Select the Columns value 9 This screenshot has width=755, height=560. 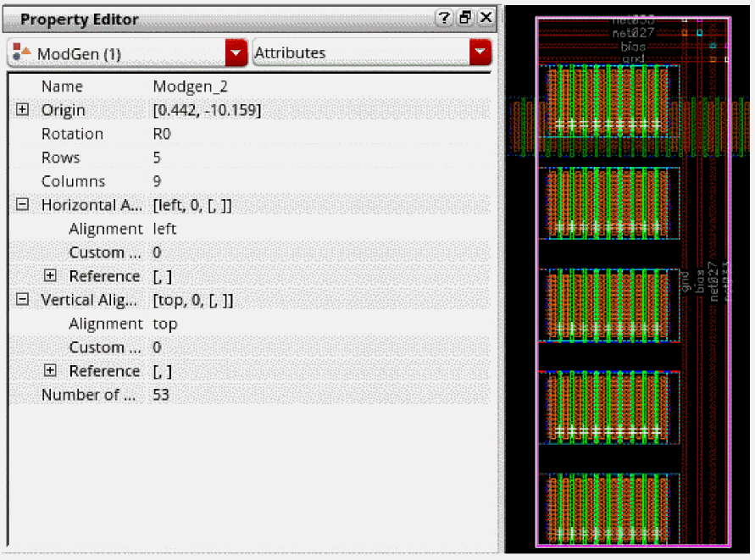(157, 181)
